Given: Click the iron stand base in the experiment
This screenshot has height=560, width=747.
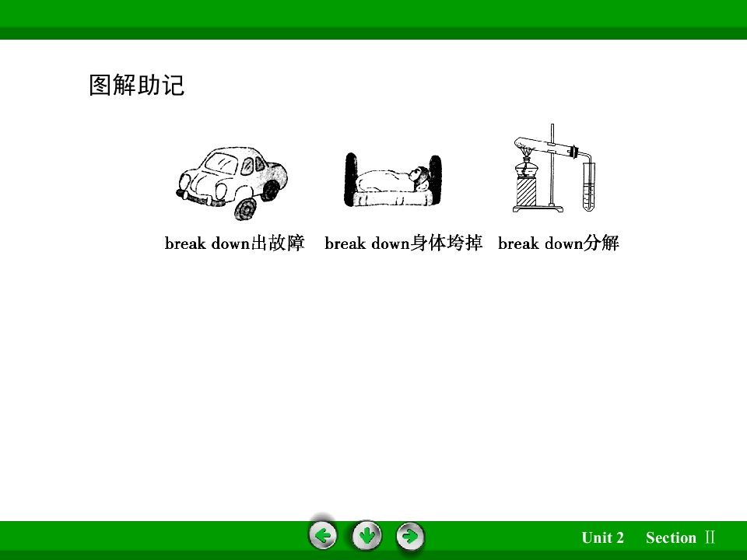Looking at the screenshot, I should pyautogui.click(x=538, y=208).
